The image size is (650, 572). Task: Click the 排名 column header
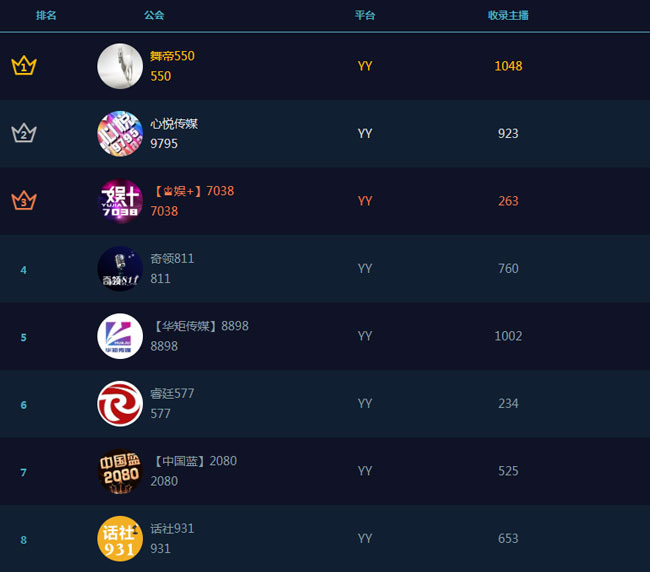[x=46, y=16]
